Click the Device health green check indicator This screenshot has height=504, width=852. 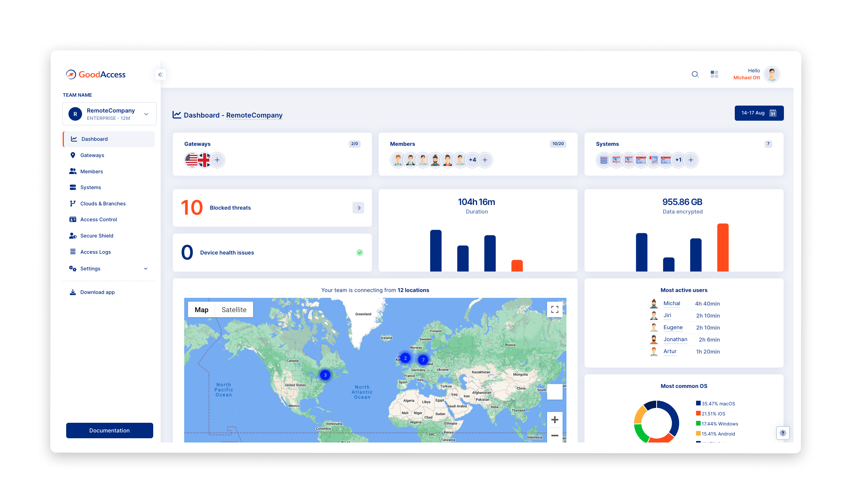pos(359,253)
